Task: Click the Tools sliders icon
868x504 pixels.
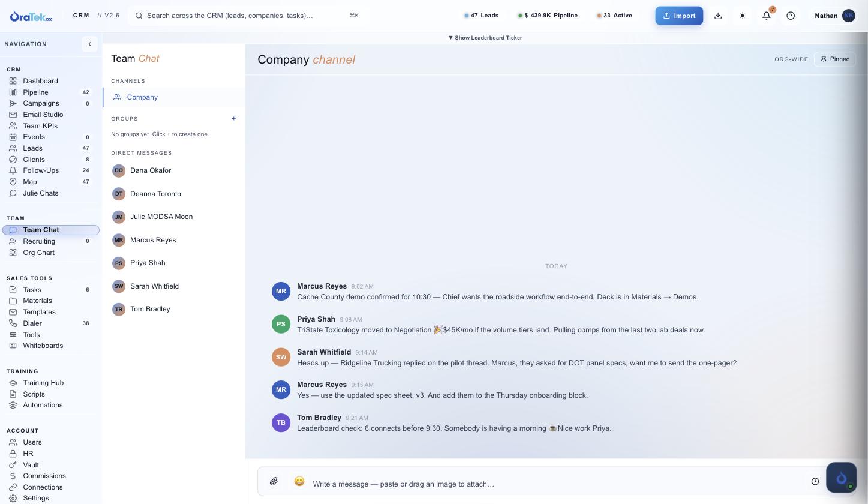Action: pyautogui.click(x=13, y=335)
